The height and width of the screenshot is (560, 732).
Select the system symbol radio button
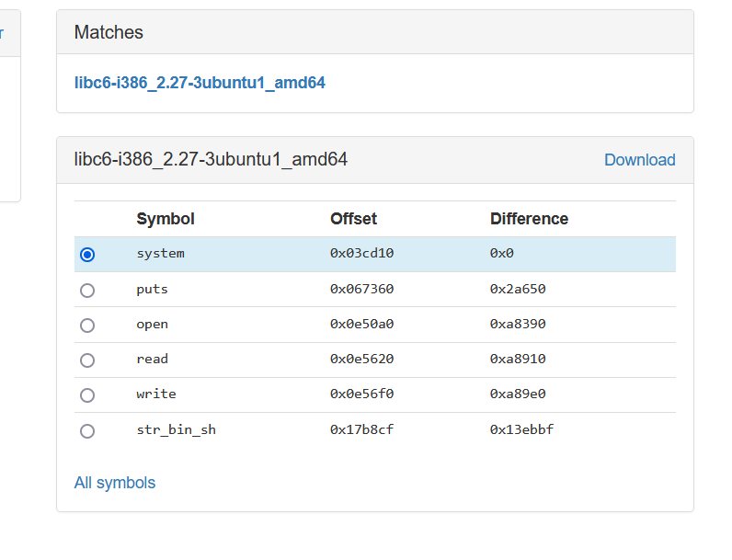[87, 255]
